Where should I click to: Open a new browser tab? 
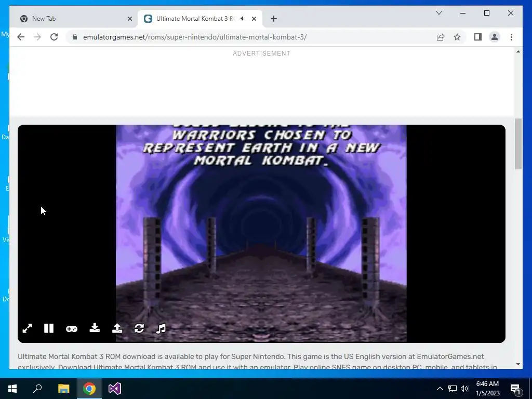pos(274,19)
